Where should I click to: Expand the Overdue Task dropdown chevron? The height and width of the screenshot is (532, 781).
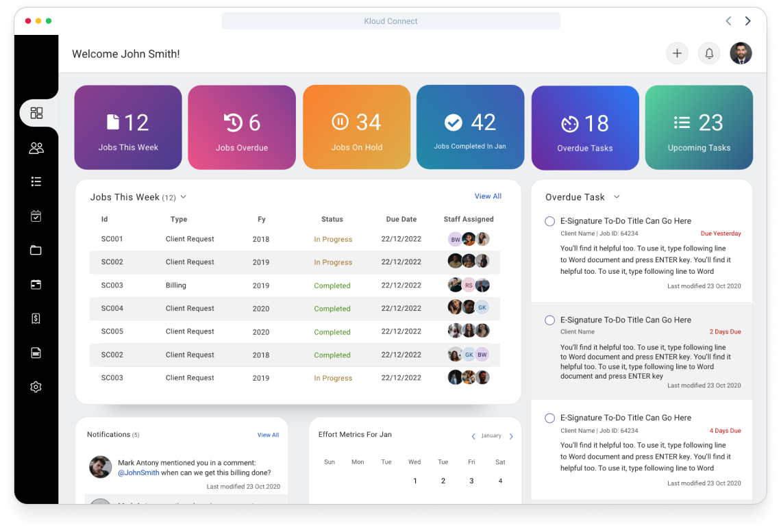pyautogui.click(x=617, y=197)
